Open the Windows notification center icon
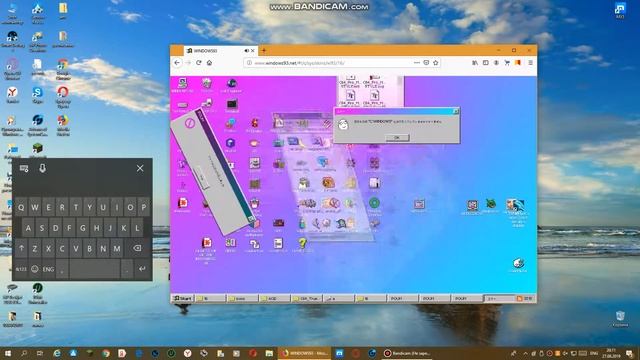 click(630, 353)
